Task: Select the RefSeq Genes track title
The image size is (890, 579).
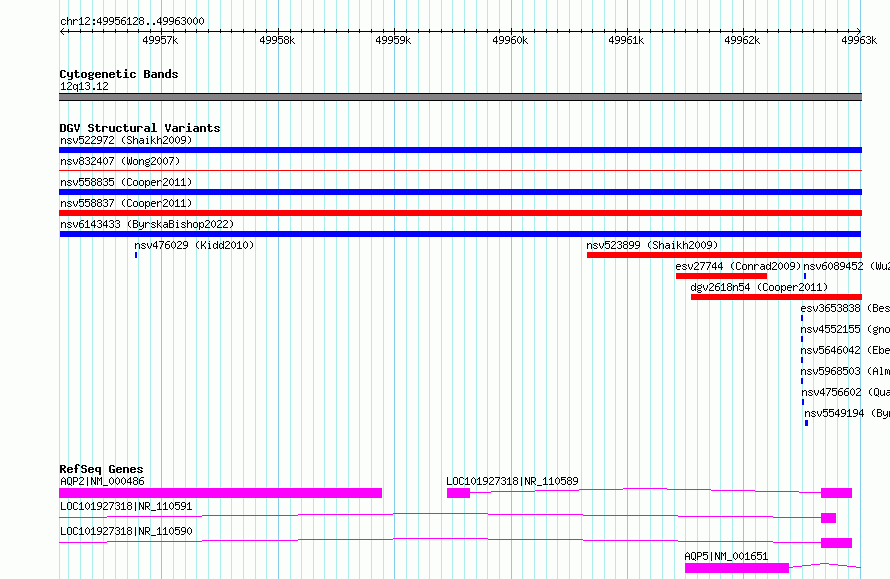Action: [101, 469]
